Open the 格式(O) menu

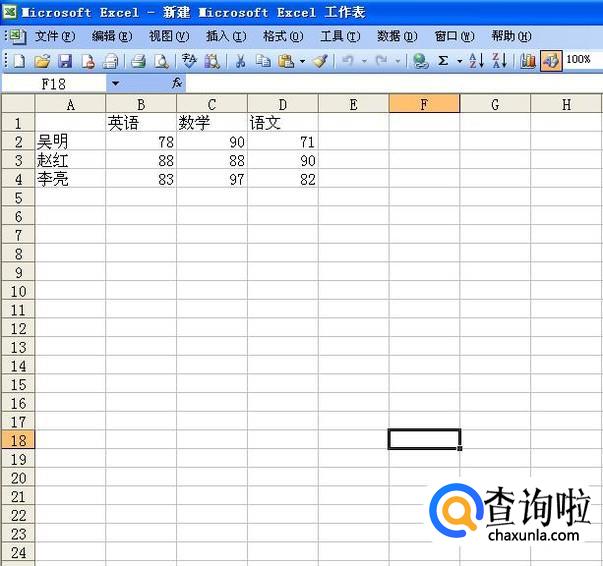click(283, 37)
